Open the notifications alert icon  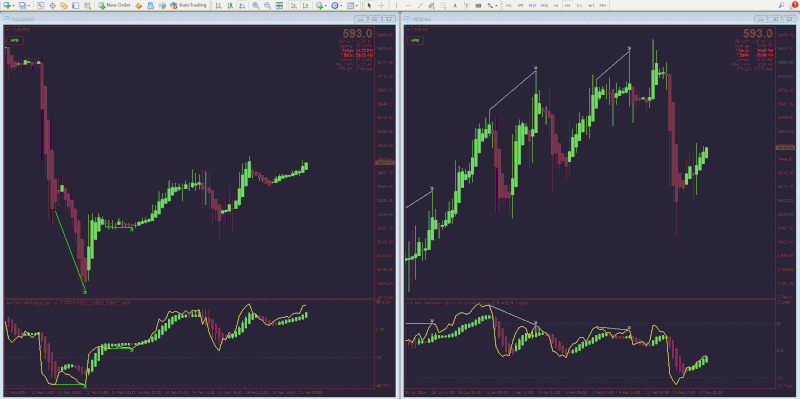(x=794, y=5)
